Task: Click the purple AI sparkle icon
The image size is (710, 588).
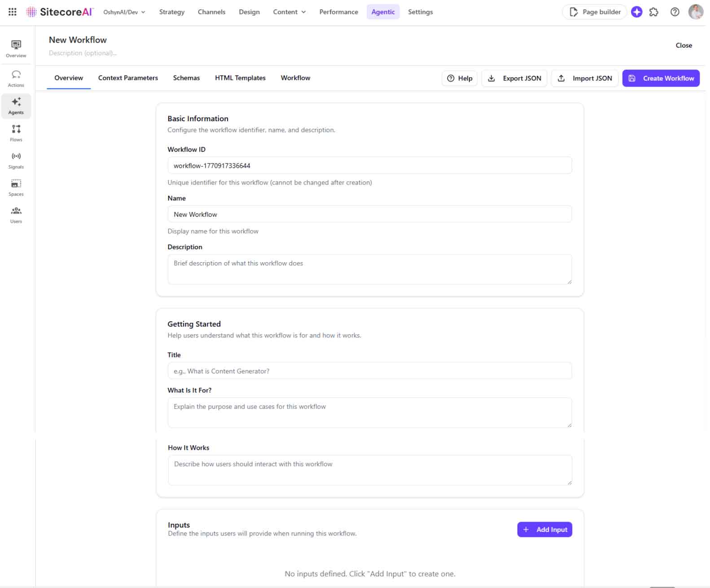Action: 636,12
